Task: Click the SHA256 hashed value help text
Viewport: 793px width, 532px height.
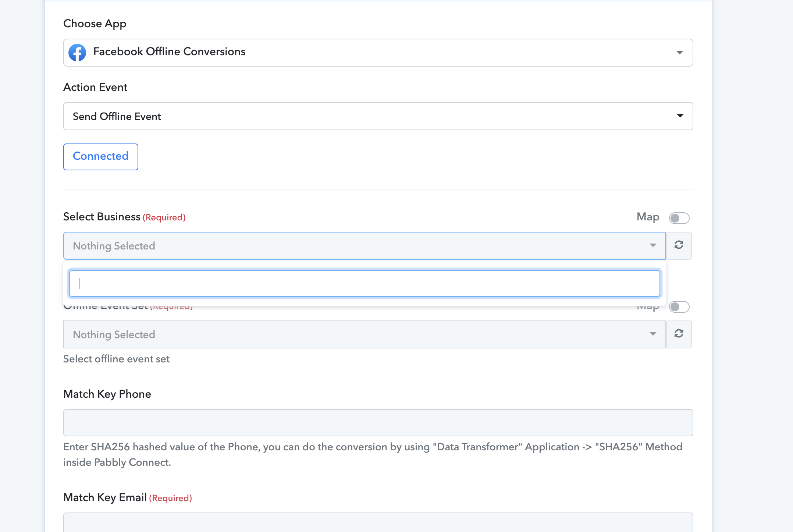Action: coord(373,454)
